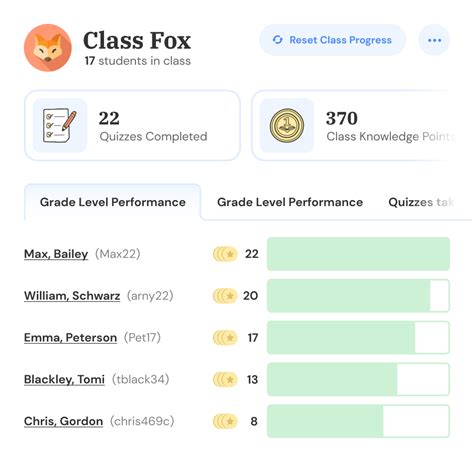This screenshot has height=462, width=474.
Task: Open student profile for Blackley, Tomi
Action: (64, 379)
